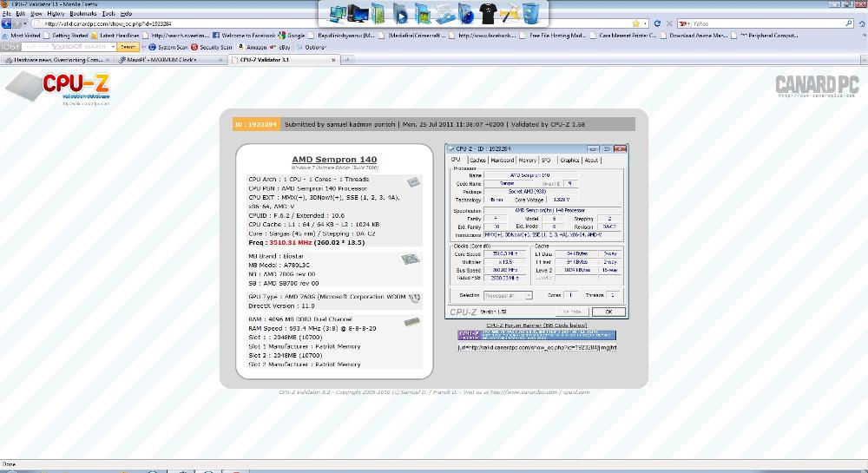
Task: Open the network computers dock icon
Action: click(337, 15)
